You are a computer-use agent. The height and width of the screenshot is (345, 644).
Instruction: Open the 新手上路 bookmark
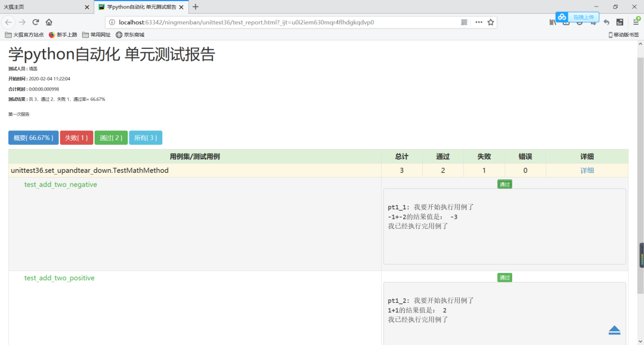[63, 35]
